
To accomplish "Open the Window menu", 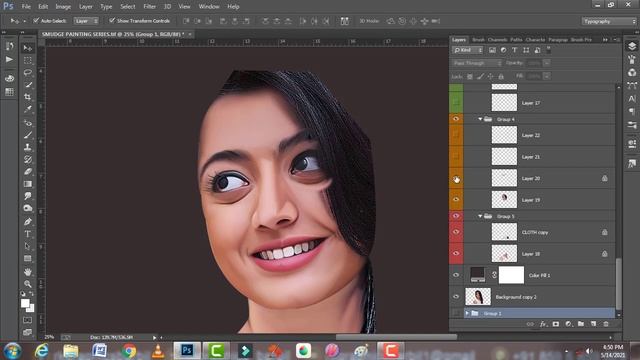I will coord(209,7).
